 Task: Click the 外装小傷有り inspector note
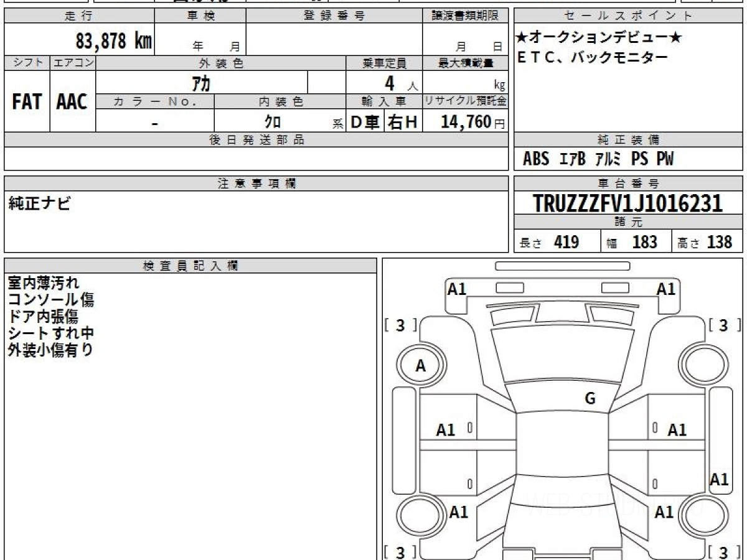point(50,350)
